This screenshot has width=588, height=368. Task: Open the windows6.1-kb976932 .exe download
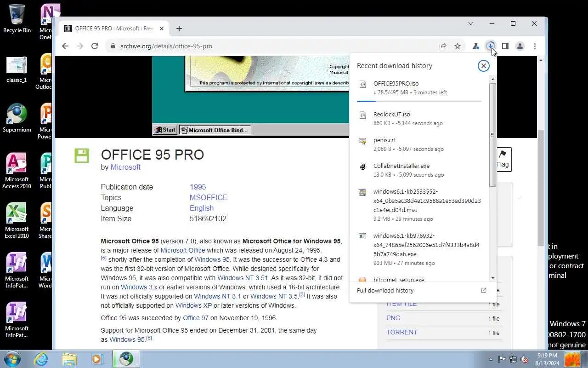pyautogui.click(x=419, y=249)
